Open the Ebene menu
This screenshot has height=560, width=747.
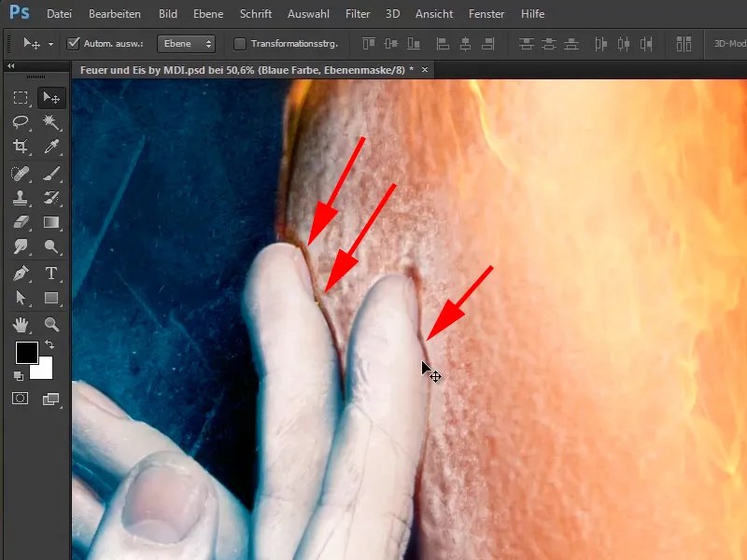click(x=208, y=14)
